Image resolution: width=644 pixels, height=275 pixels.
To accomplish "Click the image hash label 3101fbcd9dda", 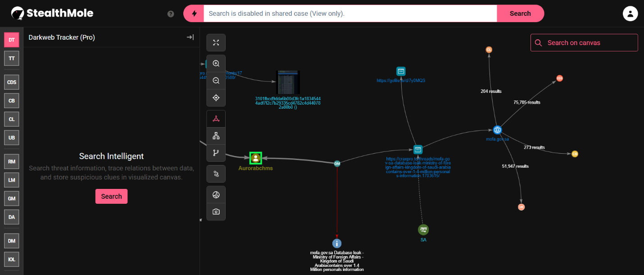I will [x=288, y=103].
